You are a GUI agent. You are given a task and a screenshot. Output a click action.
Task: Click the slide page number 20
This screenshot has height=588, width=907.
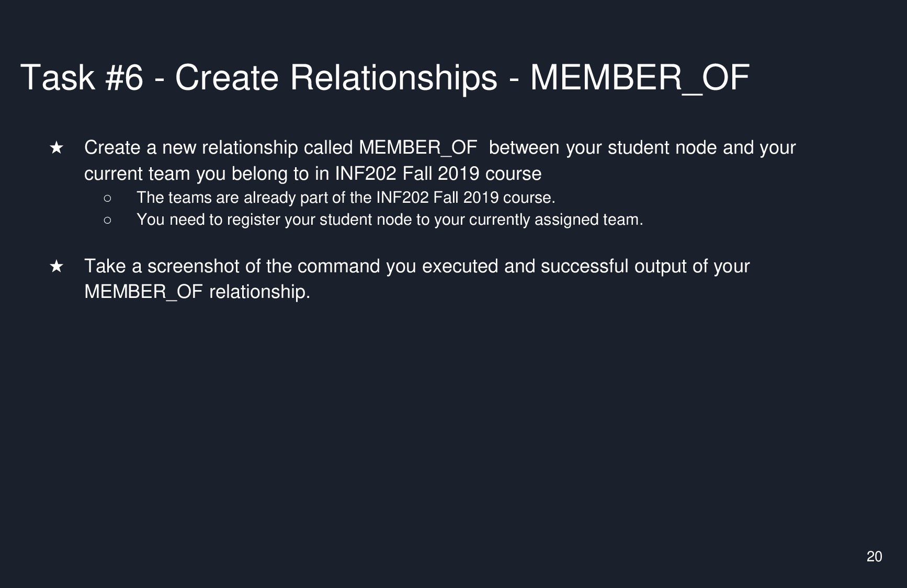coord(874,557)
